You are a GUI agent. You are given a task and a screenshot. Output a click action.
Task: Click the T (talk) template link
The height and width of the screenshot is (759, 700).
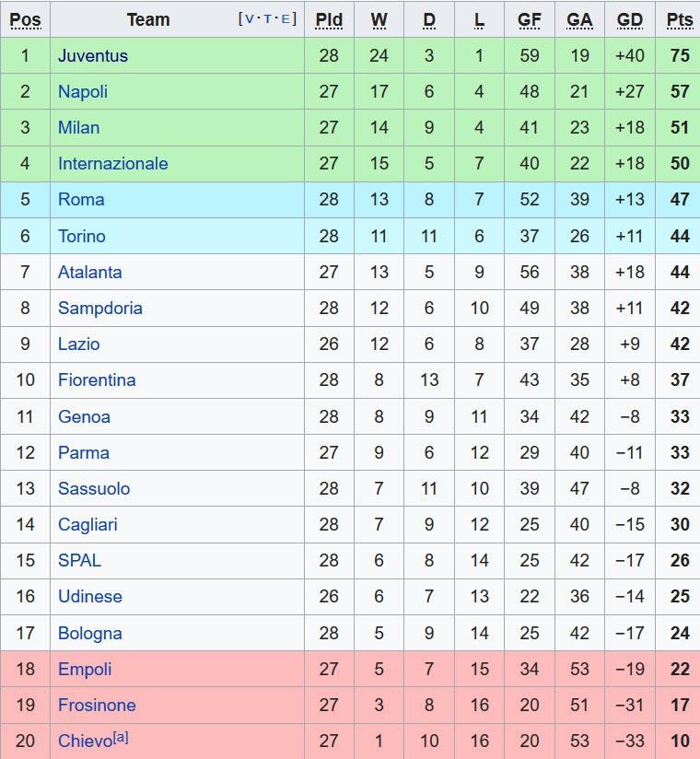click(268, 18)
